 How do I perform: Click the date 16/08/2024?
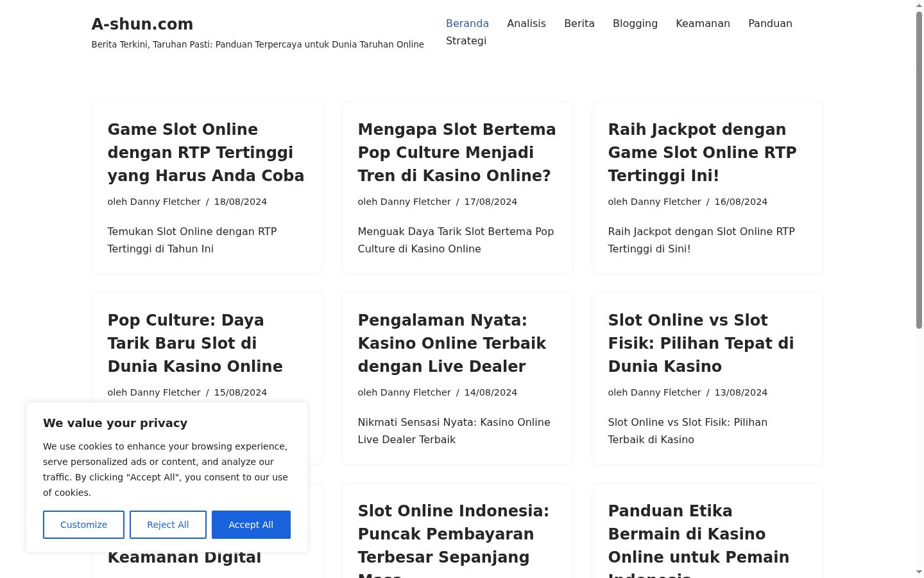[741, 202]
